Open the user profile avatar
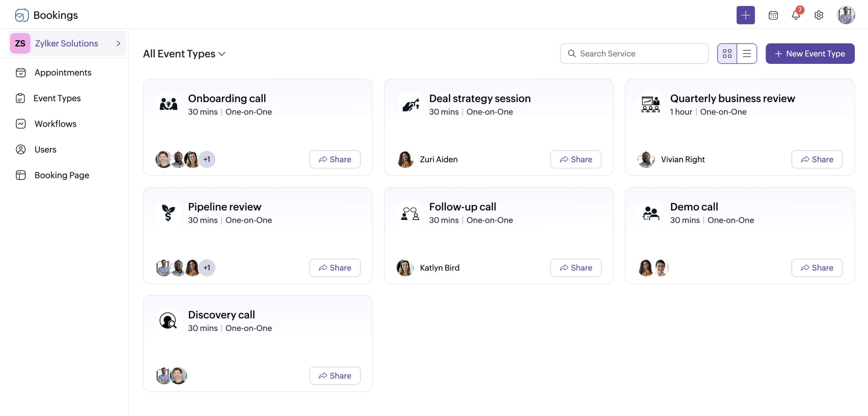The width and height of the screenshot is (868, 416). click(846, 15)
